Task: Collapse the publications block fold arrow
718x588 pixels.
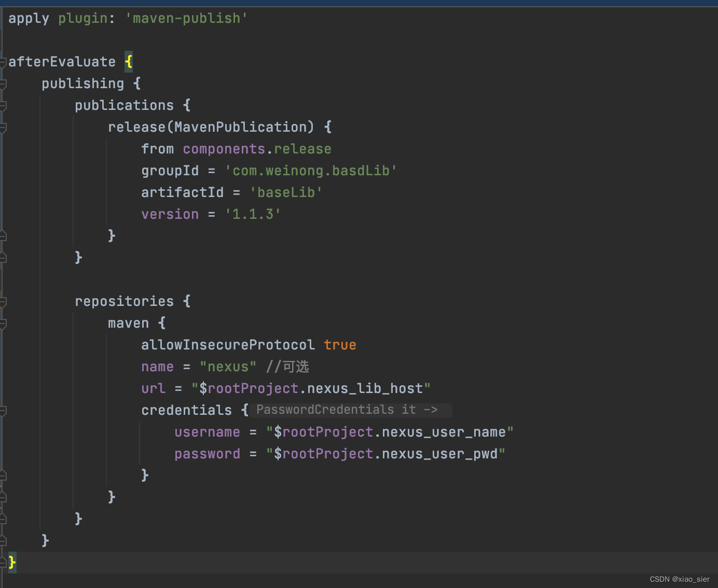Action: tap(3, 105)
